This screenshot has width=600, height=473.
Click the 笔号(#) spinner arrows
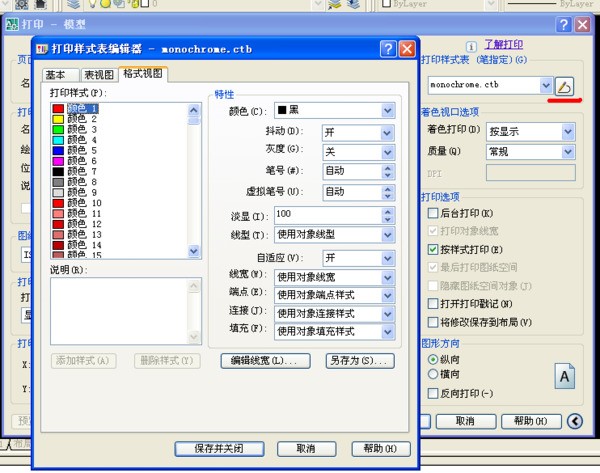point(388,171)
